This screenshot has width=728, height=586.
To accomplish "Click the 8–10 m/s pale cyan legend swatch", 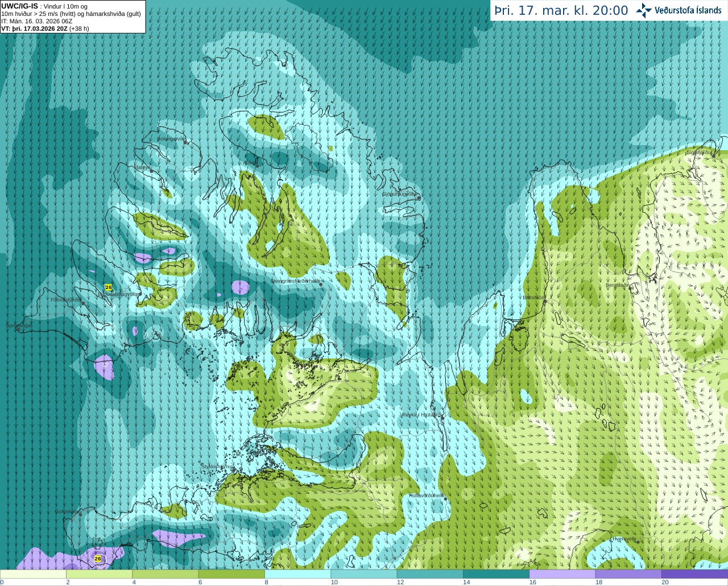I will coord(297,574).
